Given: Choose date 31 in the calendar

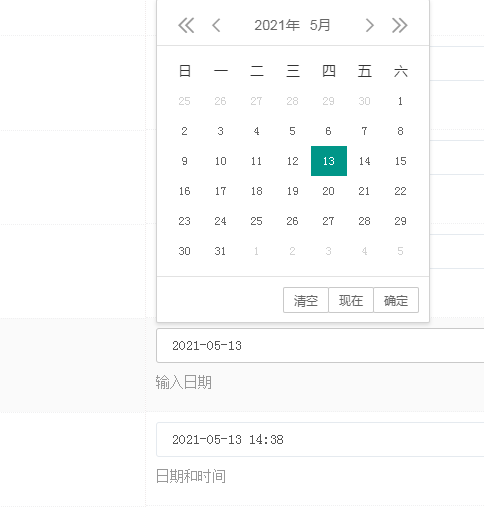Looking at the screenshot, I should 220,251.
